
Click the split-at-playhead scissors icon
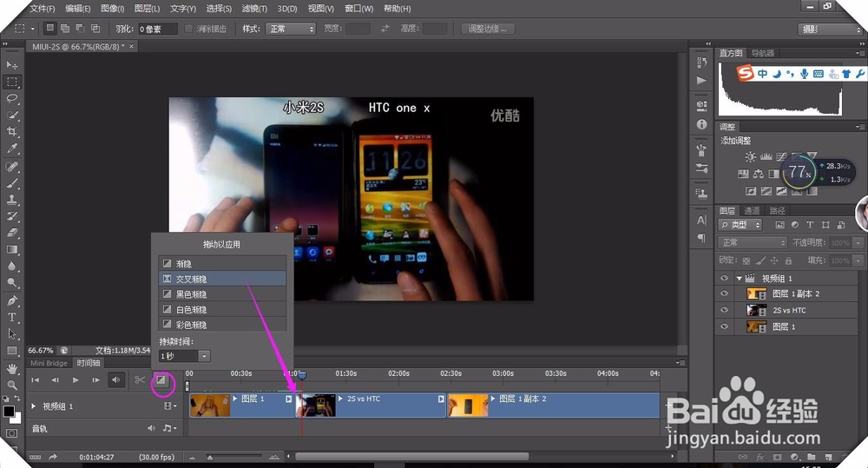coord(140,380)
